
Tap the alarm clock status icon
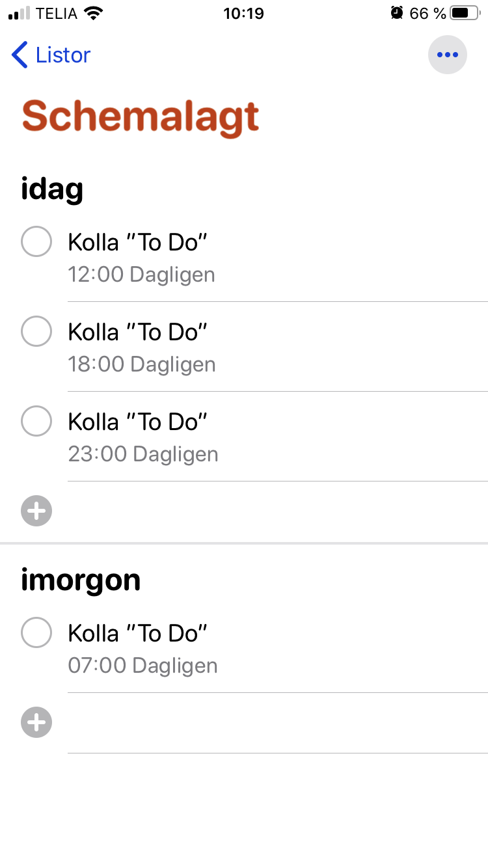coord(396,13)
